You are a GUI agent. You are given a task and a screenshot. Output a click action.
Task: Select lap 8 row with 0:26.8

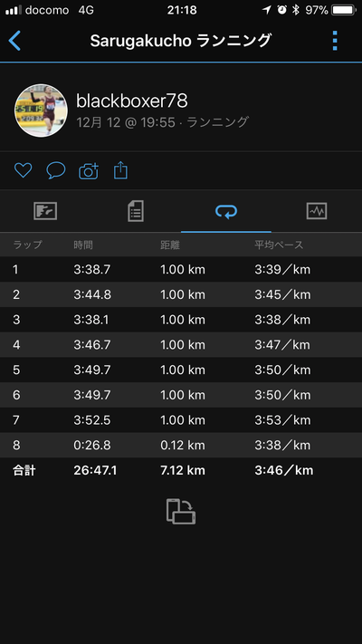click(x=181, y=445)
